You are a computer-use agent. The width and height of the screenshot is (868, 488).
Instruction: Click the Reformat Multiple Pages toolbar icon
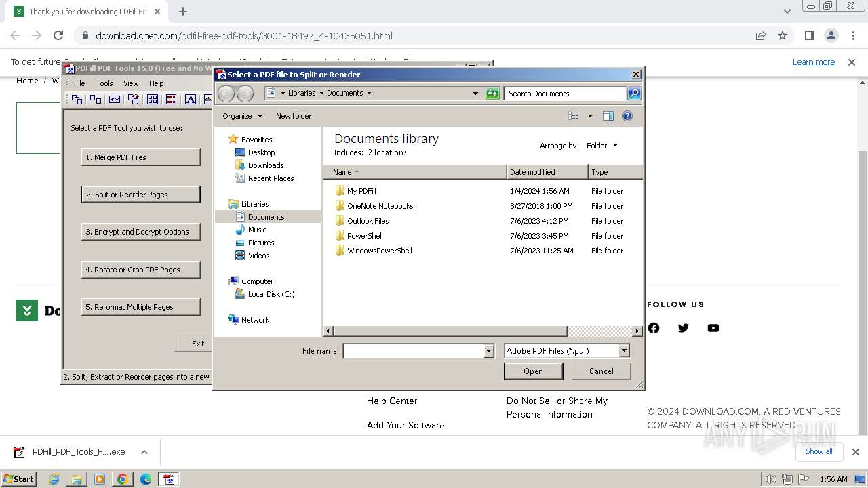pos(153,100)
